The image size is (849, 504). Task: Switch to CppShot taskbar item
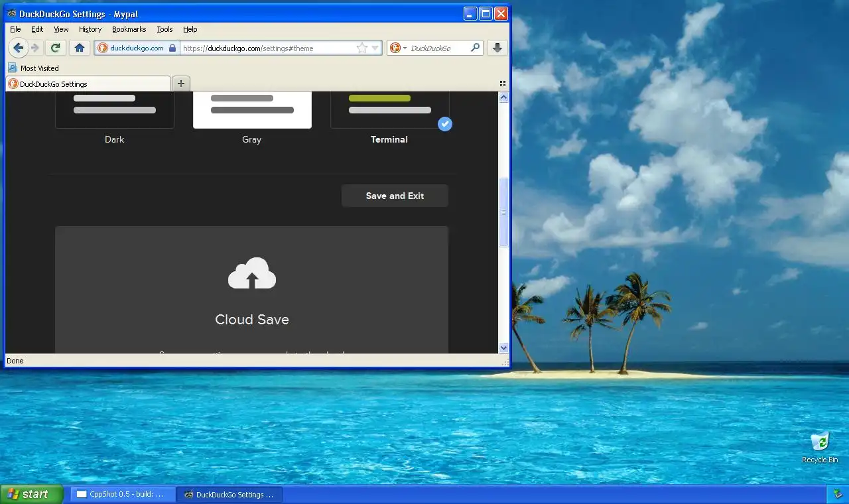(123, 494)
